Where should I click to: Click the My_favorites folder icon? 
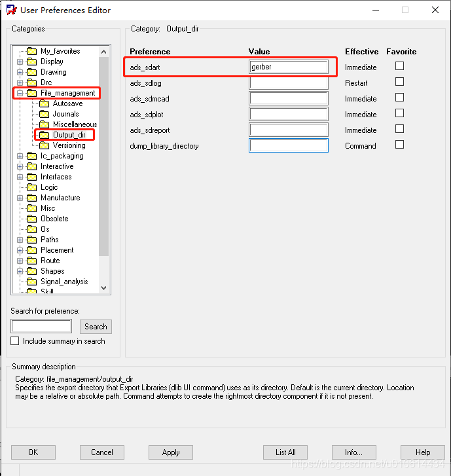(32, 51)
